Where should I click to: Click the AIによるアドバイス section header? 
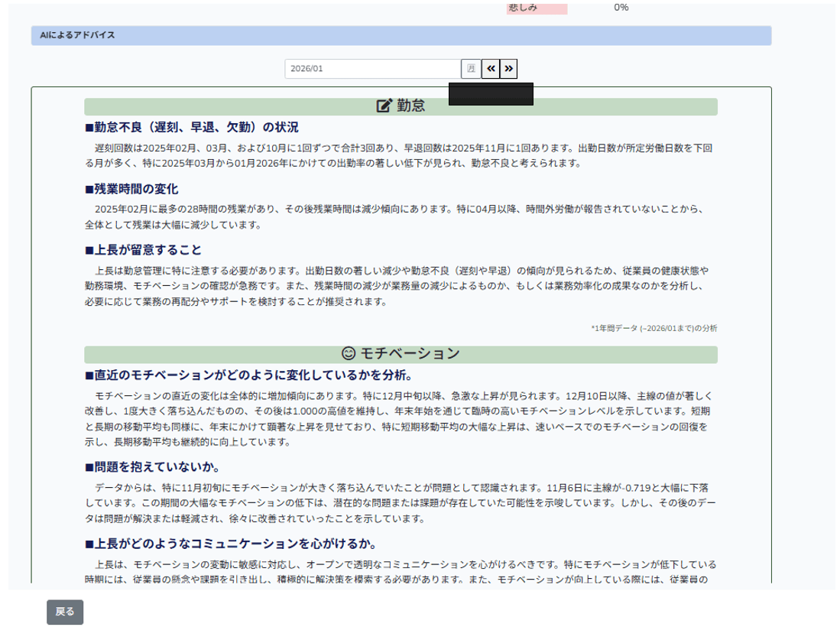[401, 35]
